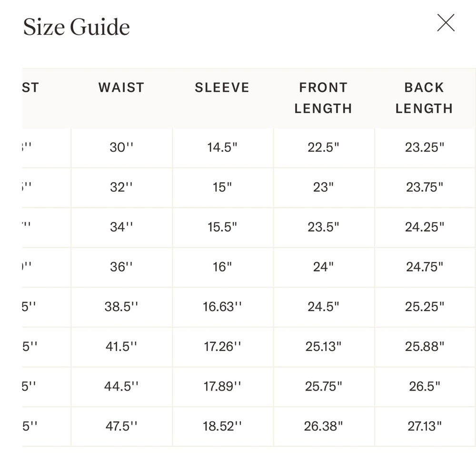The width and height of the screenshot is (476, 476).
Task: Select the WAIST column header
Action: pos(121,88)
